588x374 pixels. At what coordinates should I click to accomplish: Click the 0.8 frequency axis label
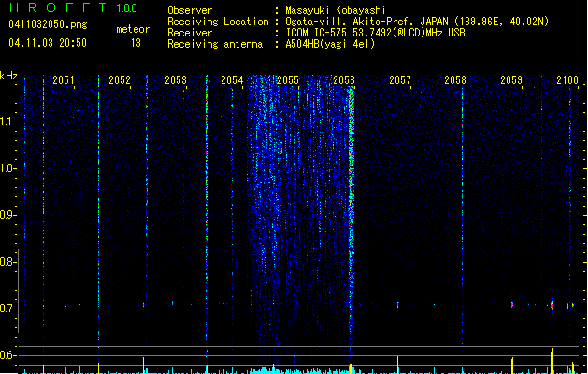point(7,262)
